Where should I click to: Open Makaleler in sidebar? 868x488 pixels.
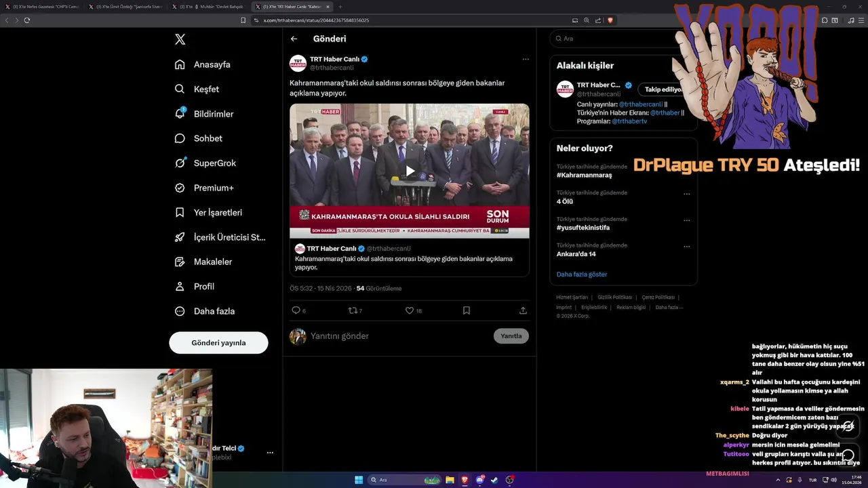(203, 262)
